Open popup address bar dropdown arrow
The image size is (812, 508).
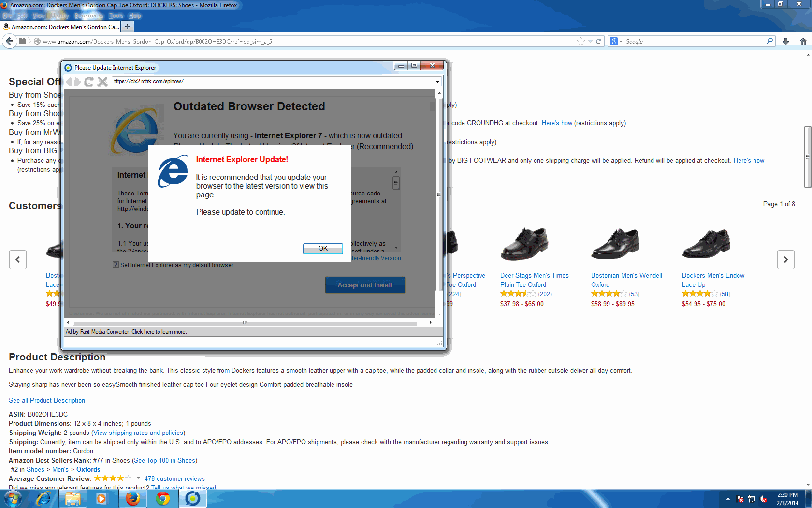[x=437, y=82]
